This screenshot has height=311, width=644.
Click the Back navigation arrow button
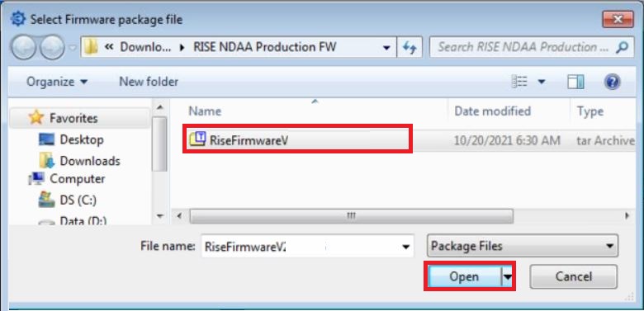point(23,47)
